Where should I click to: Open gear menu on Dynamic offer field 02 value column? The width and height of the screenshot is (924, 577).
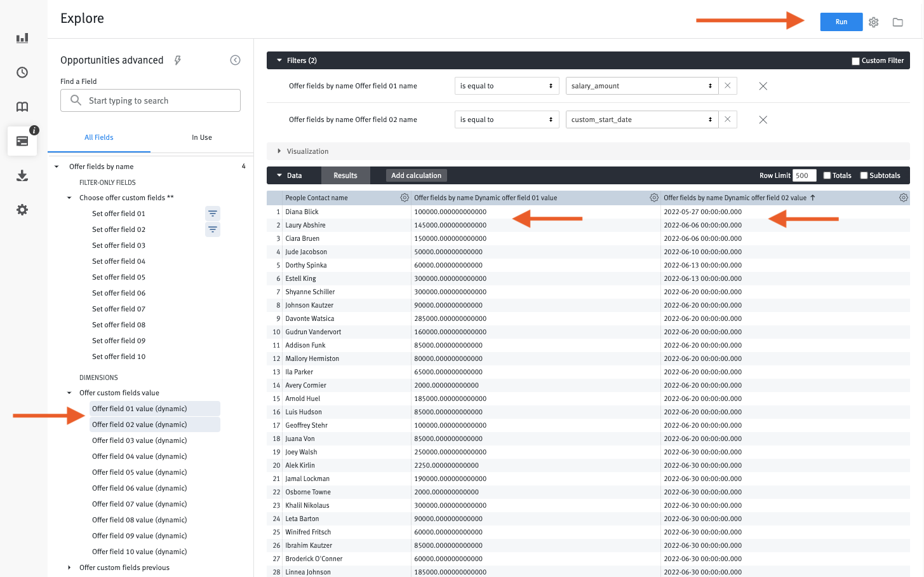pyautogui.click(x=903, y=198)
